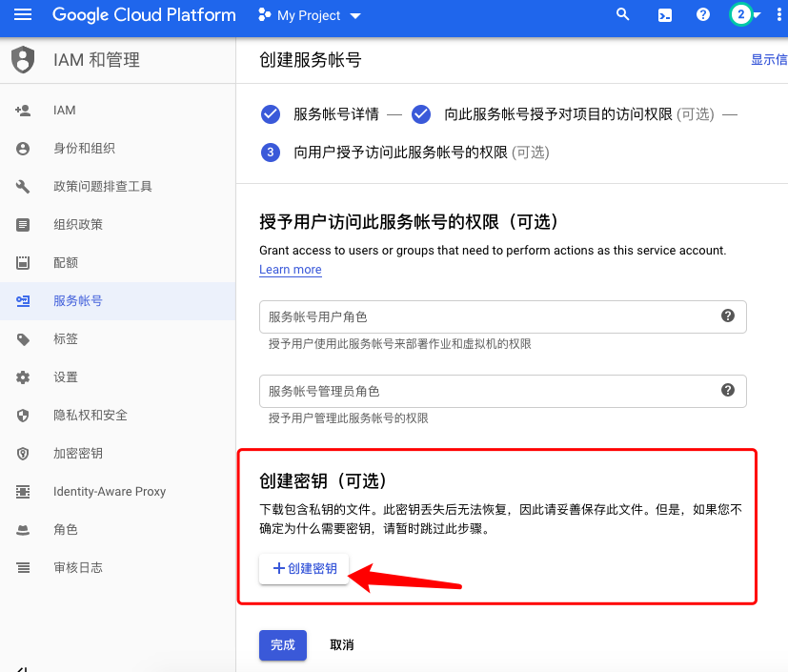Click the audit log lines icon
The width and height of the screenshot is (788, 672).
[x=23, y=568]
